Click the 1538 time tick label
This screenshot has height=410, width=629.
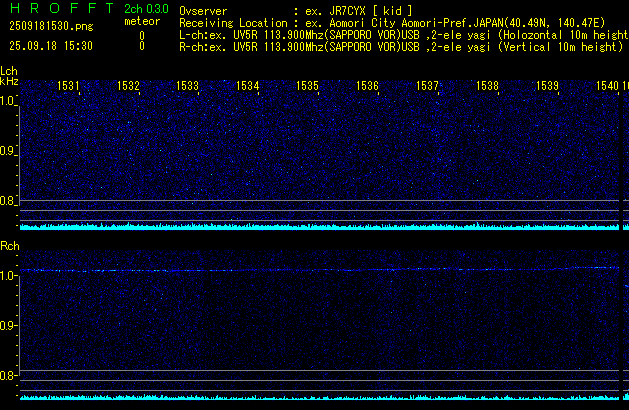tap(487, 87)
